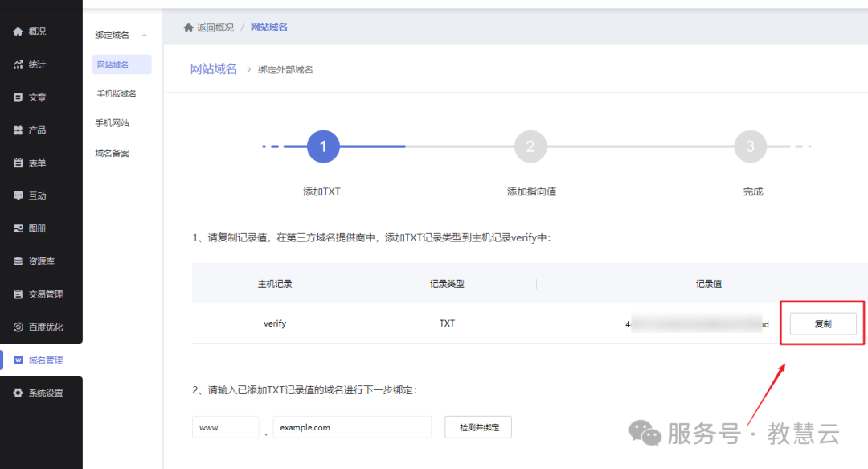Click the 概况 home icon in sidebar
The height and width of the screenshot is (469, 868).
point(18,31)
